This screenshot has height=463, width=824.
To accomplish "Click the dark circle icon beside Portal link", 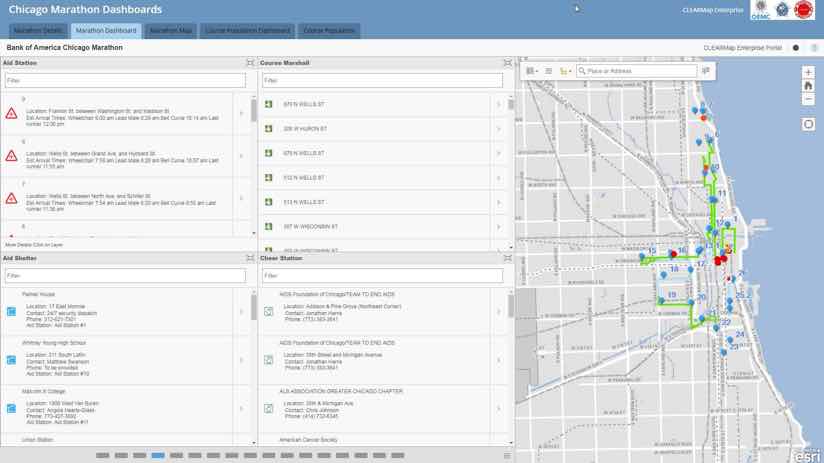I will coord(796,48).
